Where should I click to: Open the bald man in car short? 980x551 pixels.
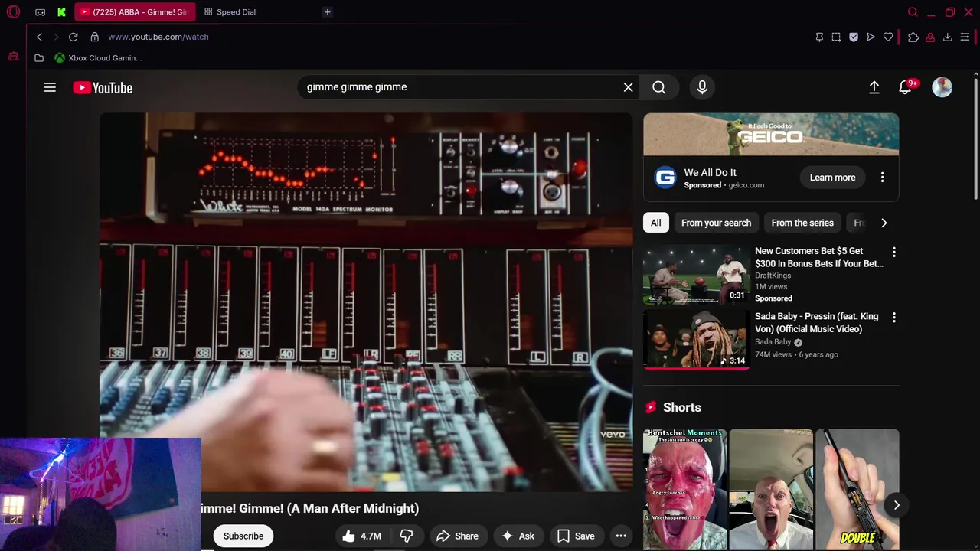(771, 490)
